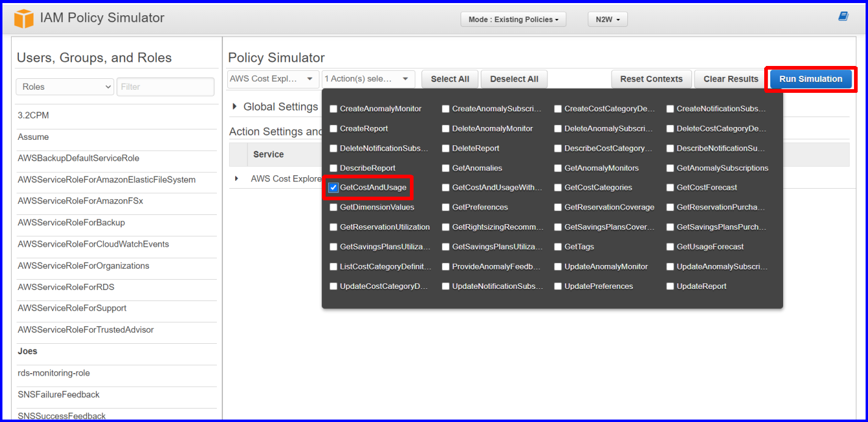Expand the AWS Cost Explorer result row
The height and width of the screenshot is (422, 868).
[236, 178]
